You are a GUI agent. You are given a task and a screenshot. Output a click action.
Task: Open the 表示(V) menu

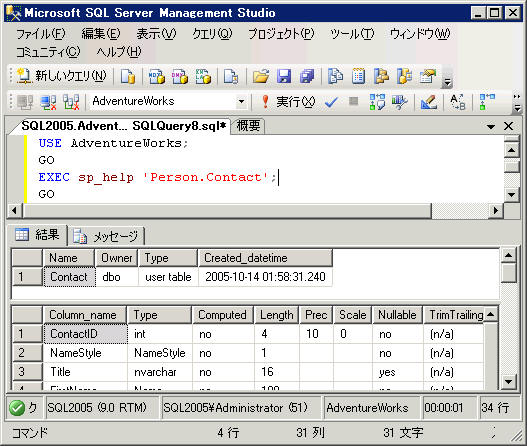156,34
